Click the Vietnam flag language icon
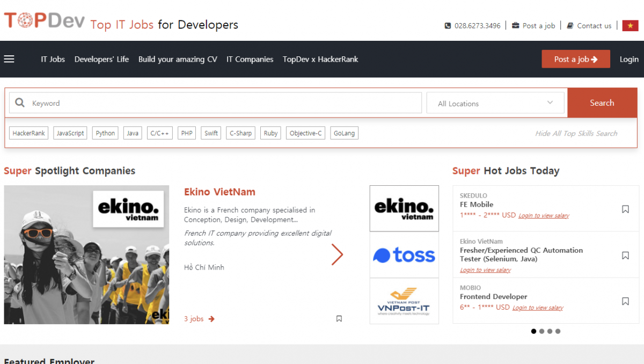This screenshot has height=364, width=644. click(630, 26)
